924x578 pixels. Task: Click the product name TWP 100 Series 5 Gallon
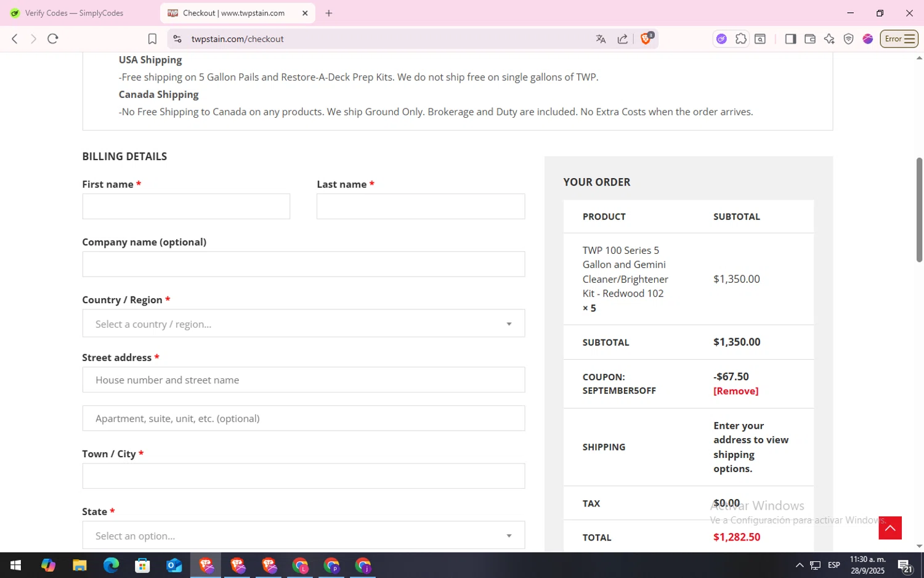(x=625, y=279)
